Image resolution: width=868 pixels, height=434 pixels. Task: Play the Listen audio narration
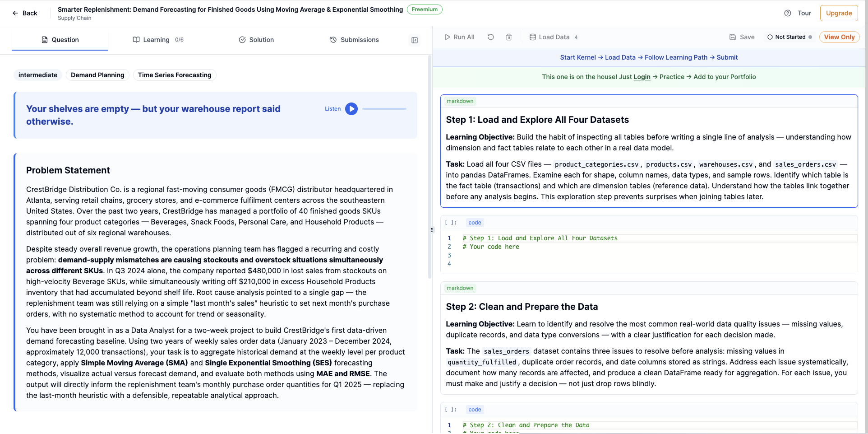point(351,109)
